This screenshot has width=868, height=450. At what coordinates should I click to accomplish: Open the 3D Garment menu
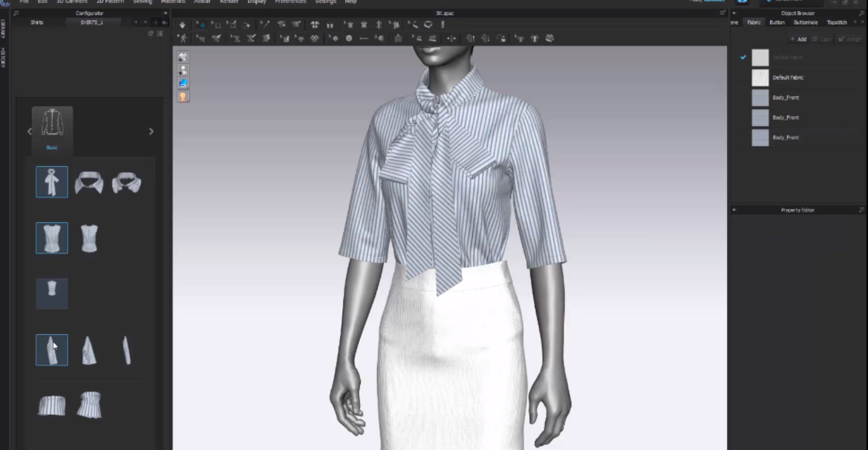point(72,2)
